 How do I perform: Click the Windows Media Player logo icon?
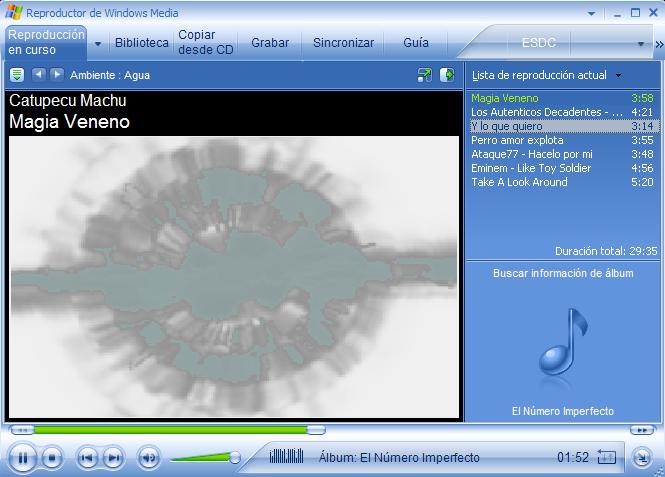[x=14, y=13]
